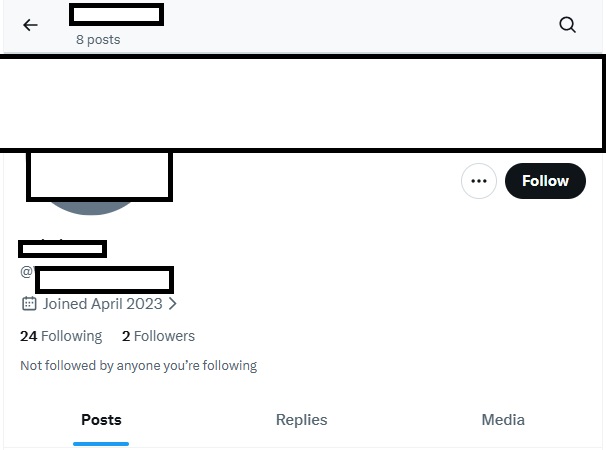Open search with the magnifier icon

click(x=567, y=25)
